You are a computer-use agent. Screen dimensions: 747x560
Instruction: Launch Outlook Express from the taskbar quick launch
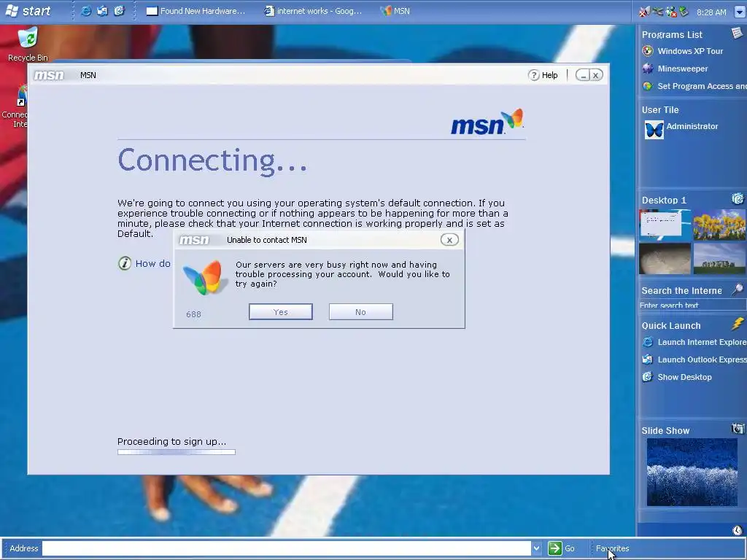pyautogui.click(x=102, y=11)
